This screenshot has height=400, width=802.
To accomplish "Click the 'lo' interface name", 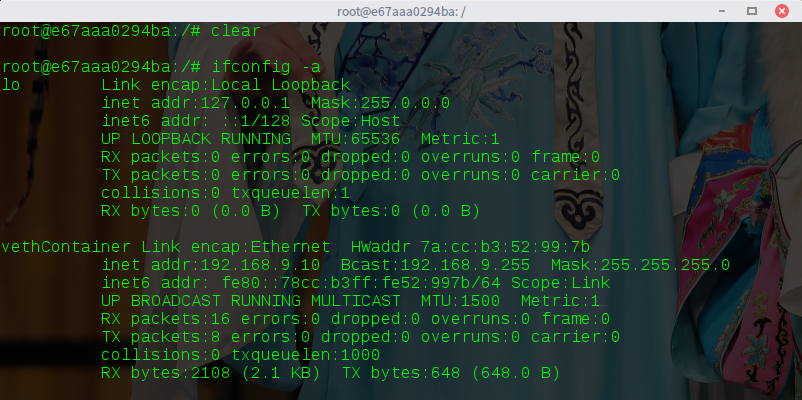I will [11, 85].
